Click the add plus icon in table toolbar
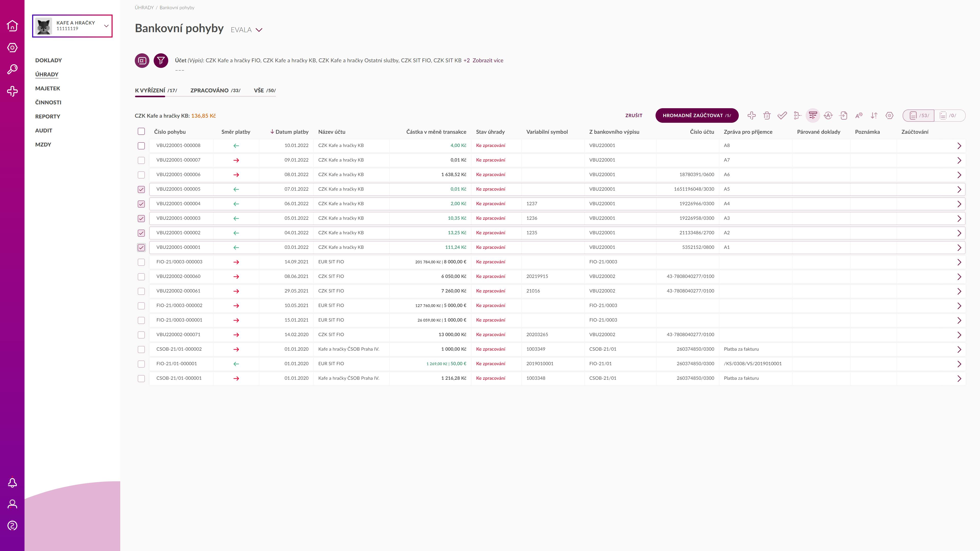Screen dimensions: 980x551 [x=751, y=116]
